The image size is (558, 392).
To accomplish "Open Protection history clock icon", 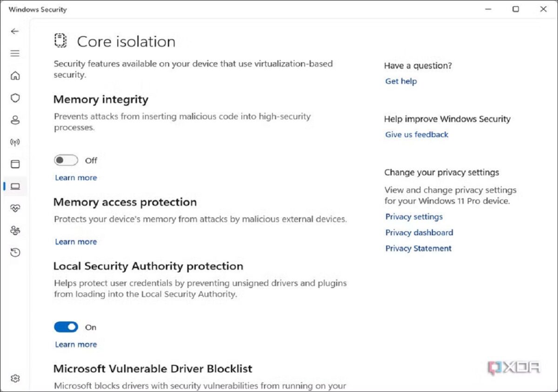I will tap(15, 253).
